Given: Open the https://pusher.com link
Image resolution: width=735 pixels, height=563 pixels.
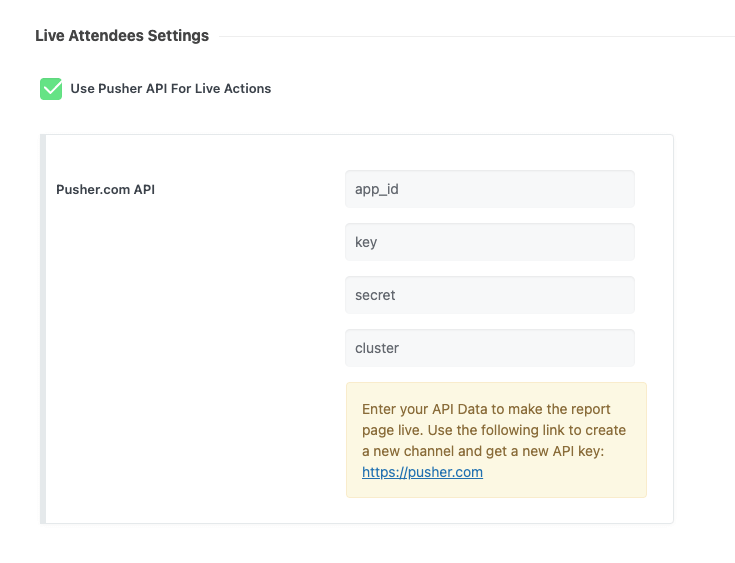Looking at the screenshot, I should (x=422, y=472).
